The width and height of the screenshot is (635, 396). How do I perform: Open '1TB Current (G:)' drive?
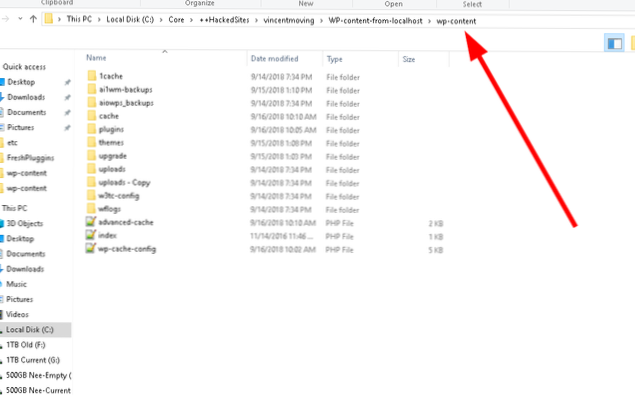click(x=33, y=360)
